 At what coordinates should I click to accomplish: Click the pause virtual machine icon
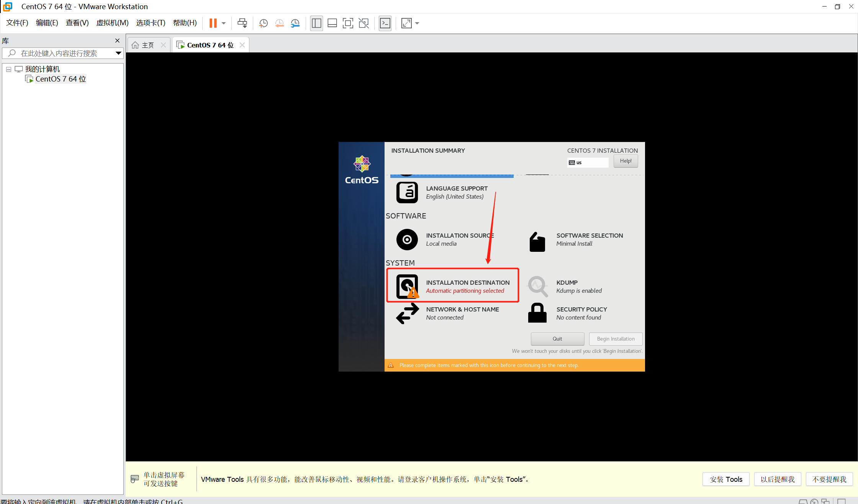pos(213,23)
